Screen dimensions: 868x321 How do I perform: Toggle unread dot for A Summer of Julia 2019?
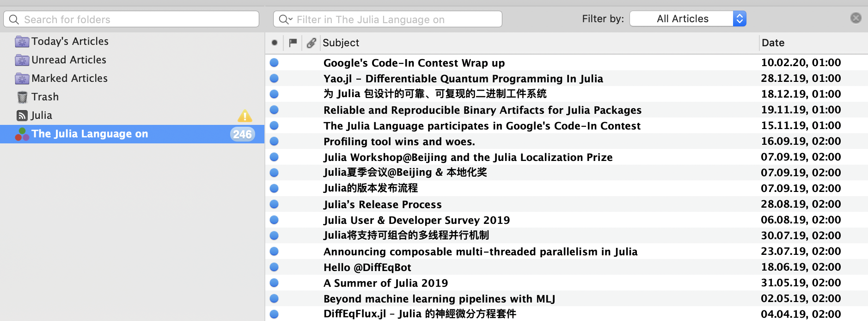click(274, 283)
